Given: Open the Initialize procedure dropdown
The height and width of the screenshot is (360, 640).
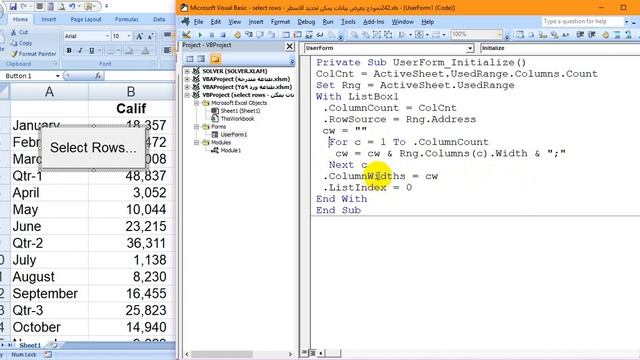Looking at the screenshot, I should [560, 48].
